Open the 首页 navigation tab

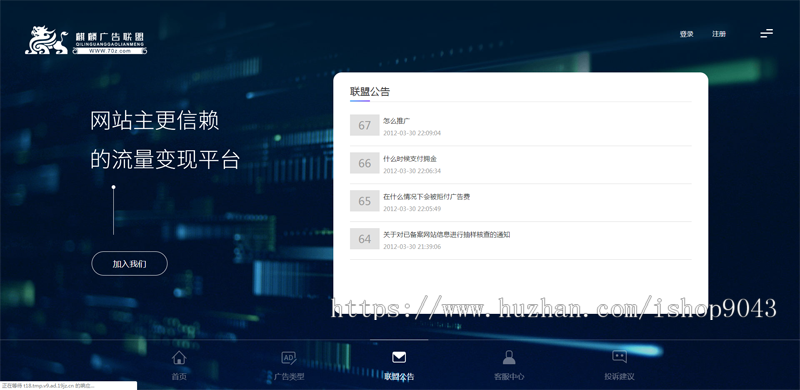179,377
